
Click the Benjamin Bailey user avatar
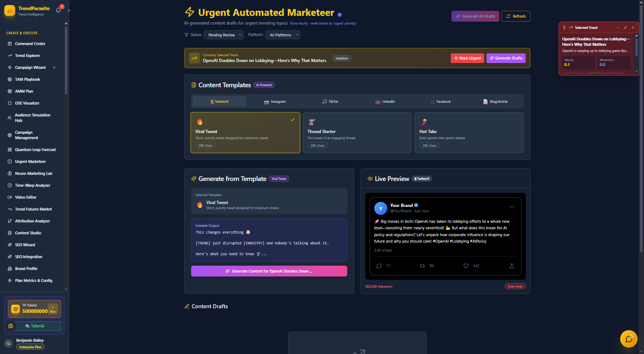(x=9, y=344)
